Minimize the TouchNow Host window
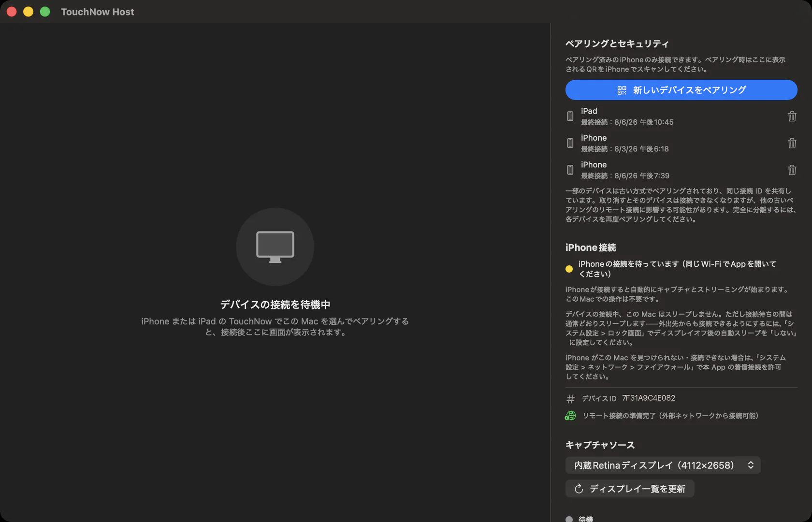 point(28,12)
